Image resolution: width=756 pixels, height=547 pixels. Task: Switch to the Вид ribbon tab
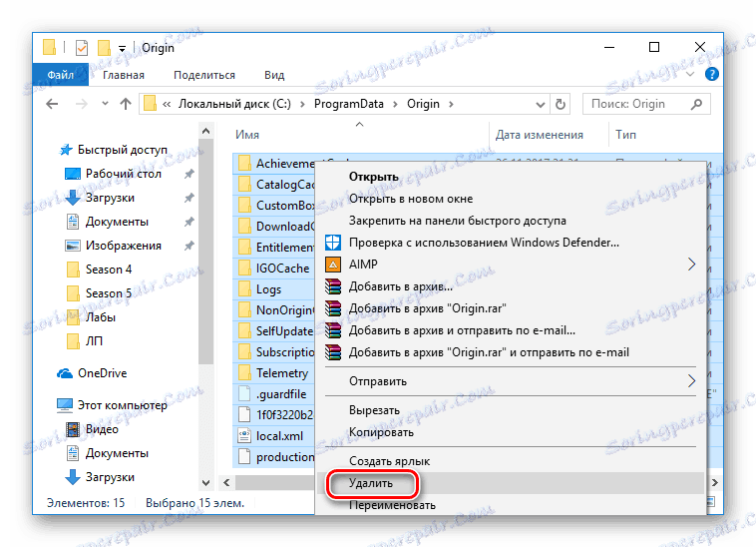click(274, 75)
